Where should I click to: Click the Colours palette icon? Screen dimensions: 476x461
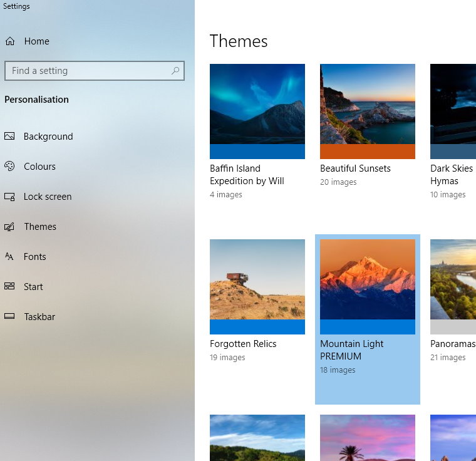(9, 167)
